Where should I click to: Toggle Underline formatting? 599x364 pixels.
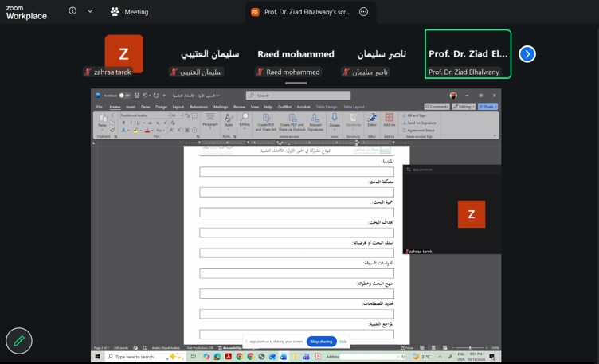pyautogui.click(x=138, y=123)
